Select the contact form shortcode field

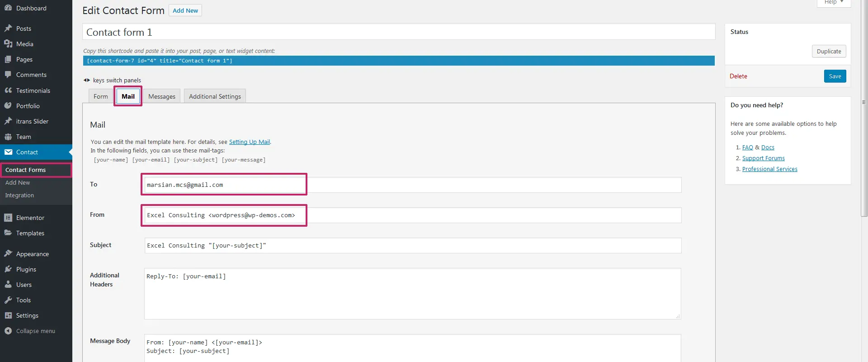click(x=398, y=61)
